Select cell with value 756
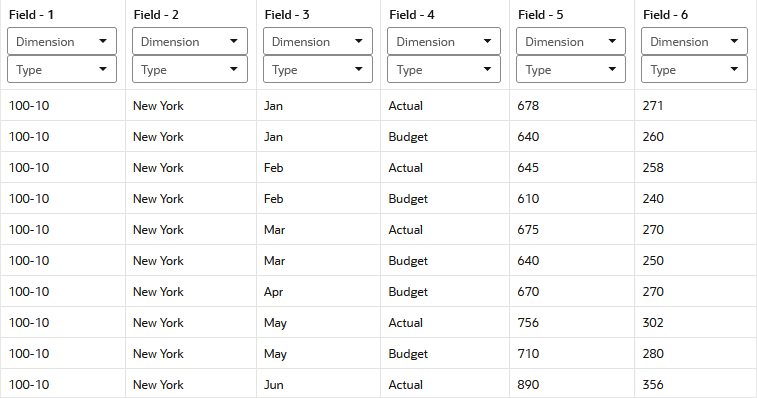The width and height of the screenshot is (757, 398). [x=572, y=323]
